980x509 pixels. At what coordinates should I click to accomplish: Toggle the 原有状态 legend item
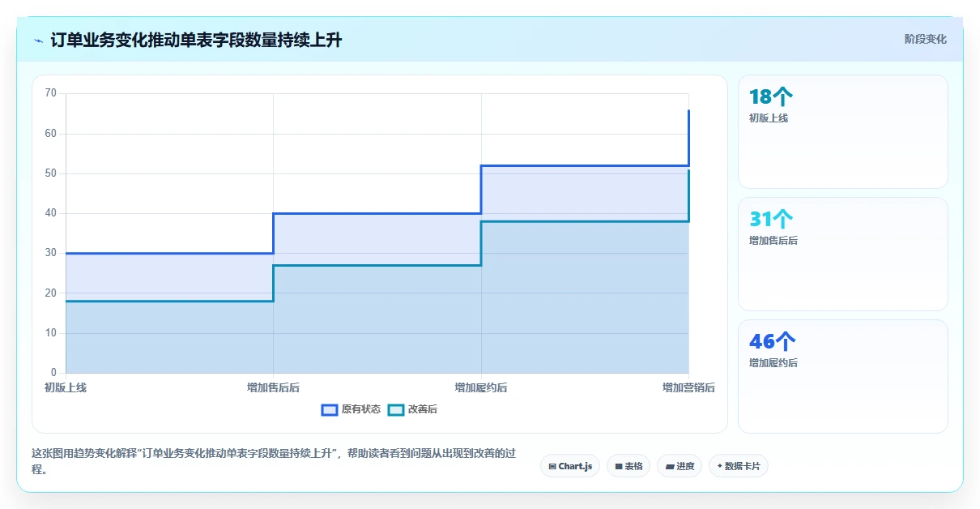(x=351, y=409)
